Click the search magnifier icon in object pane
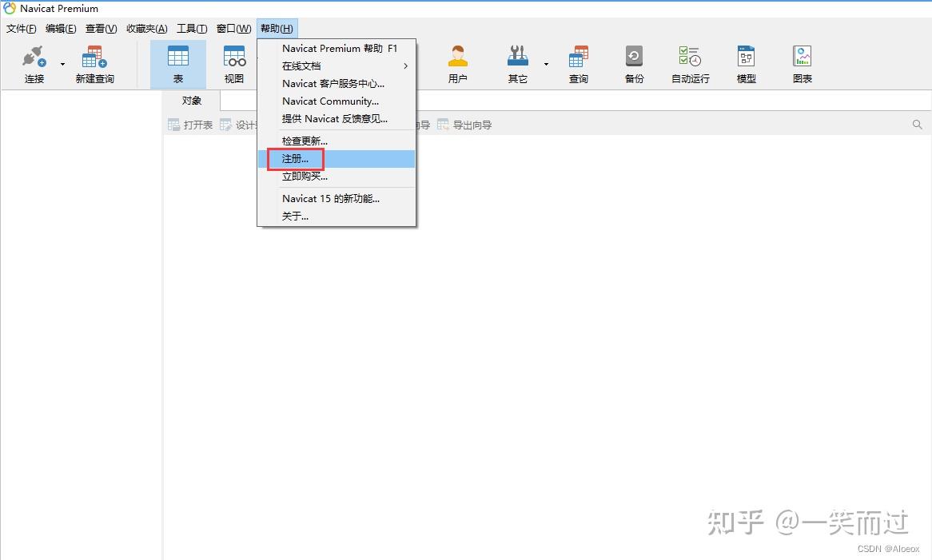Image resolution: width=932 pixels, height=560 pixels. tap(917, 125)
